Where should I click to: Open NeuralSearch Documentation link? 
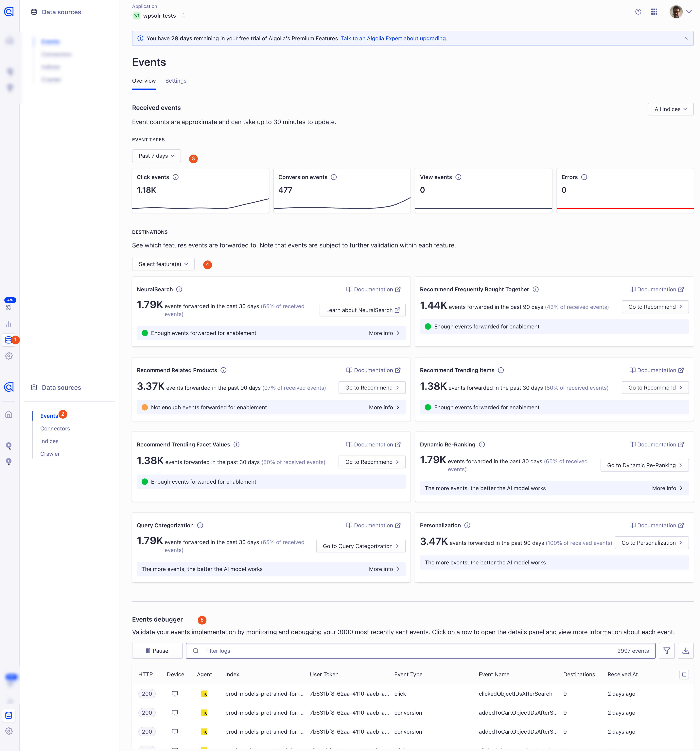[x=374, y=289]
